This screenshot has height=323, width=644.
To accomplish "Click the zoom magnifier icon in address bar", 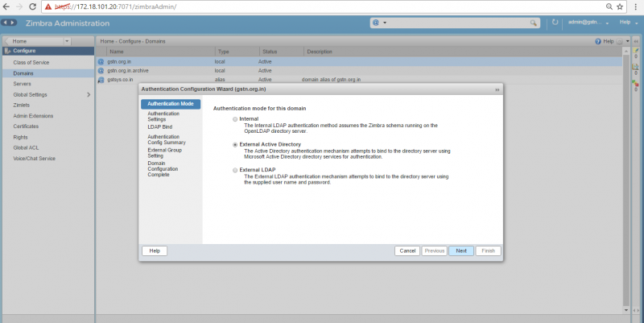I will click(x=609, y=6).
